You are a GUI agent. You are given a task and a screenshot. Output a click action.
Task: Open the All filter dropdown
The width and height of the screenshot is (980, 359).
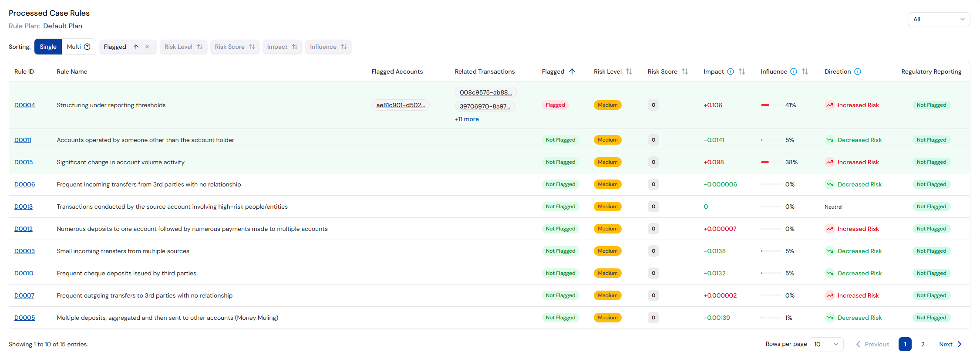point(939,19)
